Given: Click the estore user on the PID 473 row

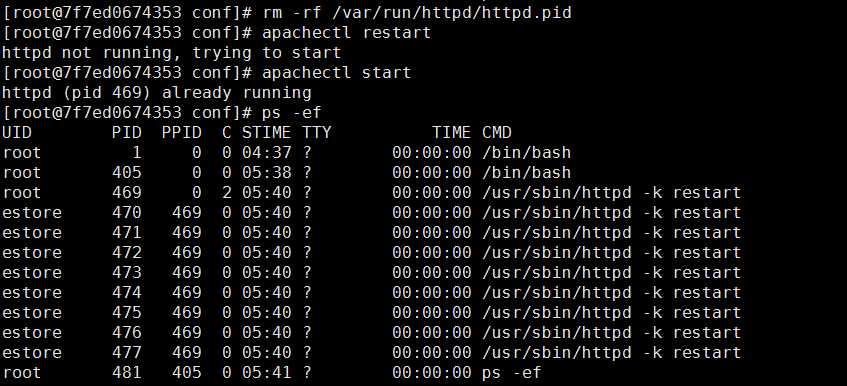Looking at the screenshot, I should (x=32, y=273).
